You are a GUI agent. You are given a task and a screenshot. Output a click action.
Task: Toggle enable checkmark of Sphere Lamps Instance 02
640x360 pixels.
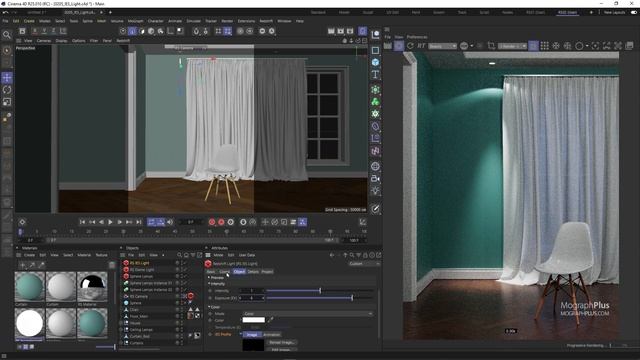tap(184, 290)
